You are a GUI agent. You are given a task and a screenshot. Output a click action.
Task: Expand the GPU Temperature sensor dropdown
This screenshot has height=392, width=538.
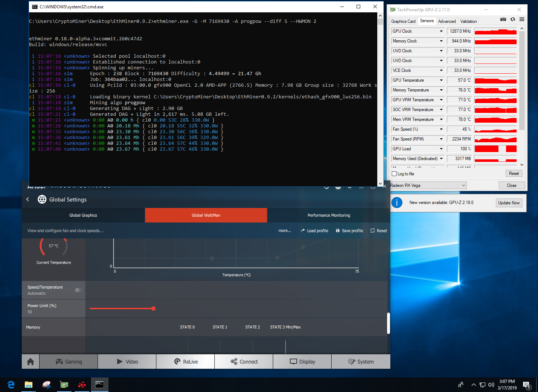(x=442, y=80)
